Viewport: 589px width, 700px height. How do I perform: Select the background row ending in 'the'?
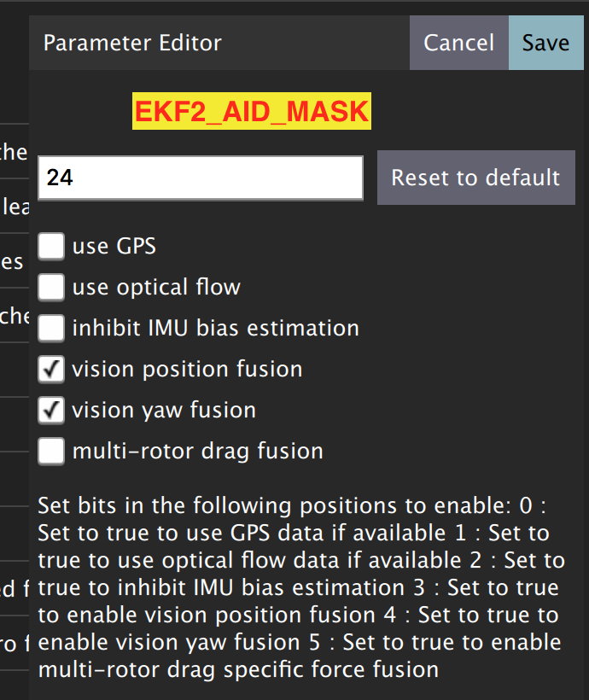[x=15, y=151]
